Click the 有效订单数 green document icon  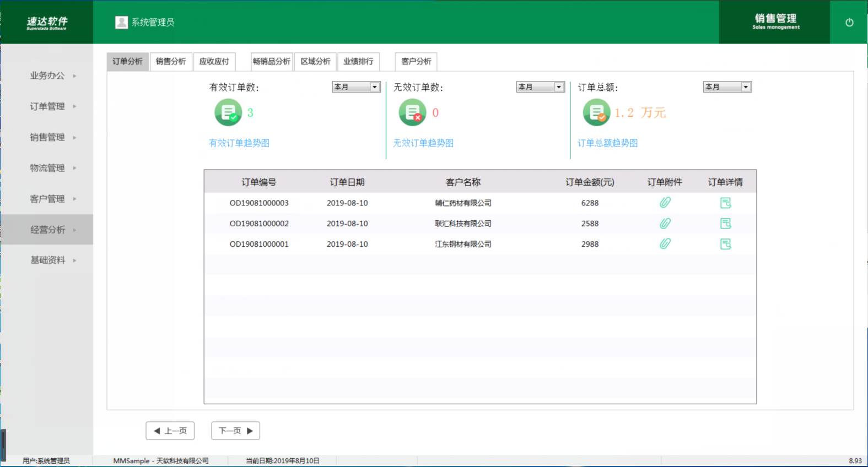[x=228, y=112]
